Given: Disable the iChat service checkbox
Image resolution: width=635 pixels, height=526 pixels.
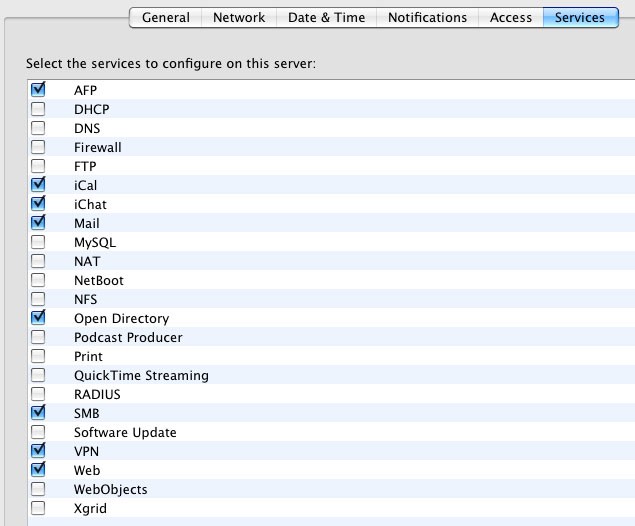Looking at the screenshot, I should point(38,204).
